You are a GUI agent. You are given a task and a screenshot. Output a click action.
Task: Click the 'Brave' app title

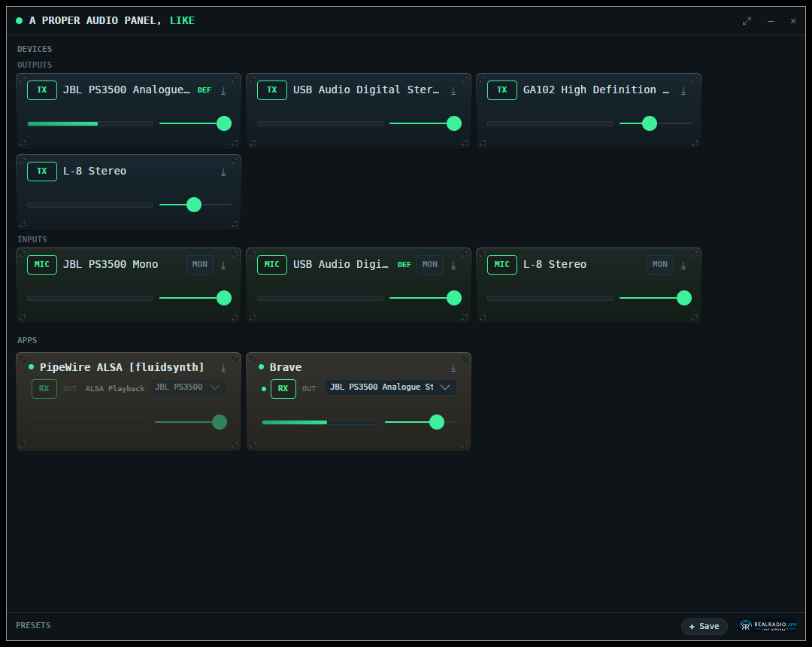coord(286,367)
